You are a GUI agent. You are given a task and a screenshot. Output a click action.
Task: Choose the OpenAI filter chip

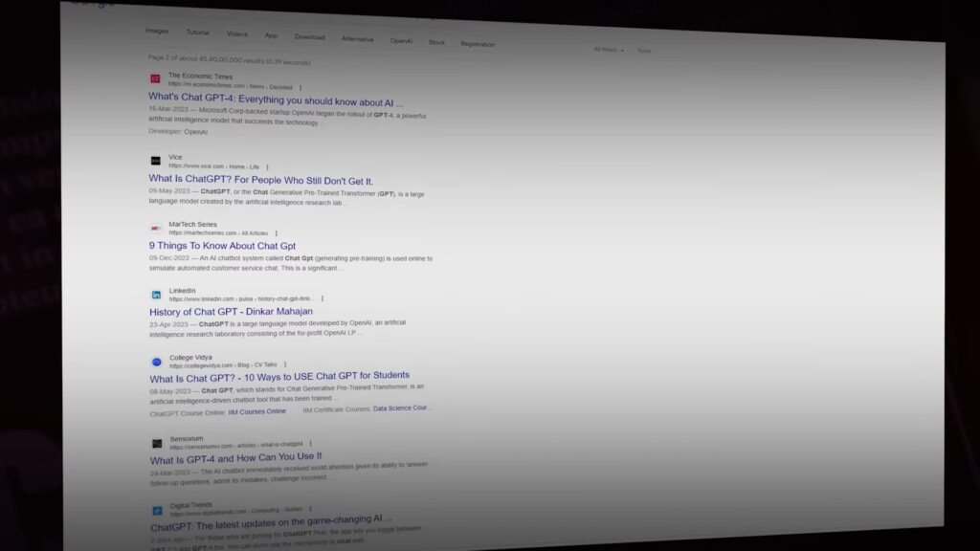click(x=401, y=41)
